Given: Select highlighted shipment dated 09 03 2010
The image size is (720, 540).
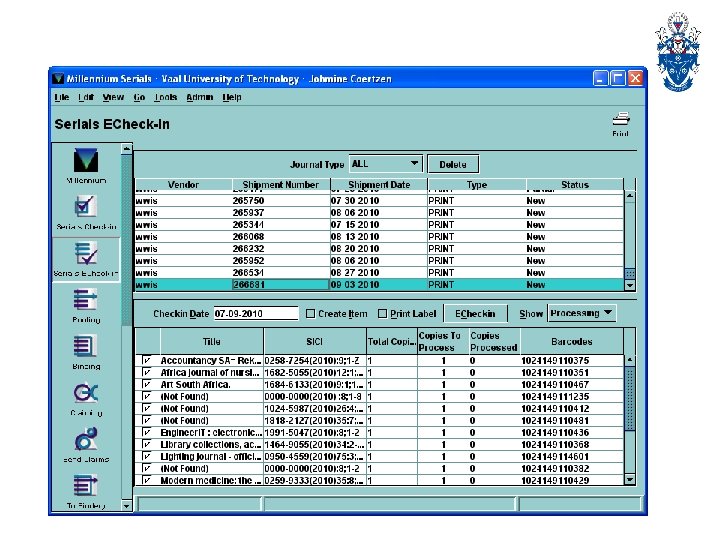Looking at the screenshot, I should tap(379, 285).
